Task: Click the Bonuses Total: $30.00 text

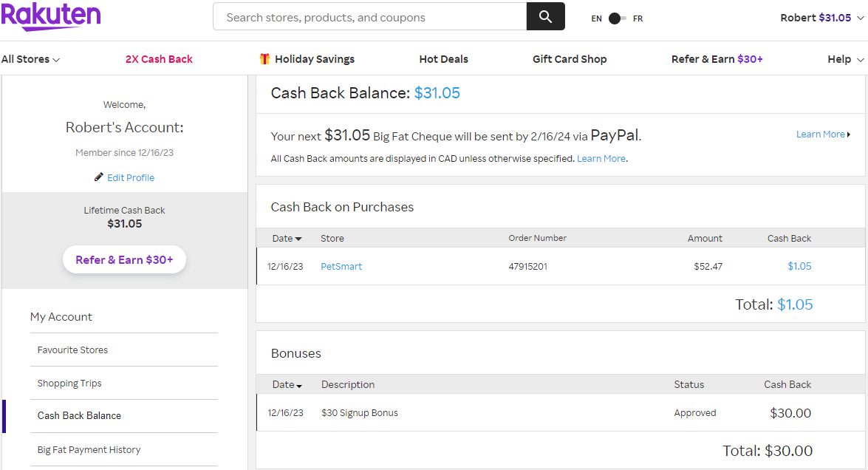Action: tap(768, 451)
